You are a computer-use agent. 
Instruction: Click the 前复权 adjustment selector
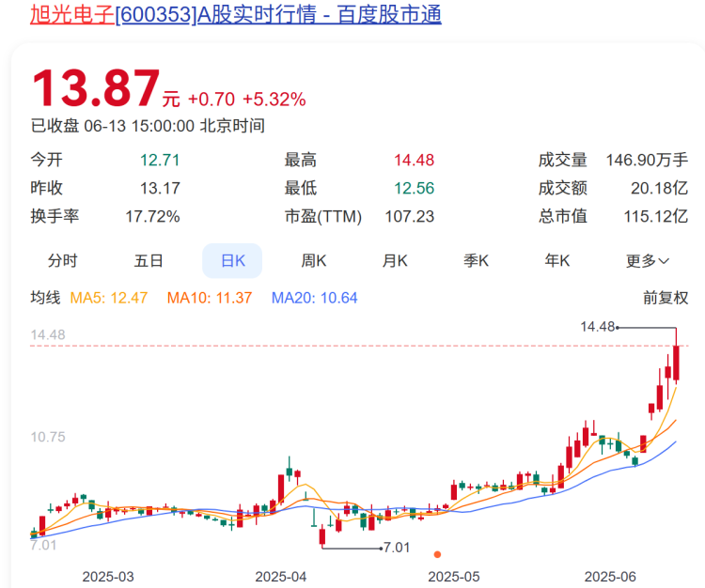(x=666, y=298)
